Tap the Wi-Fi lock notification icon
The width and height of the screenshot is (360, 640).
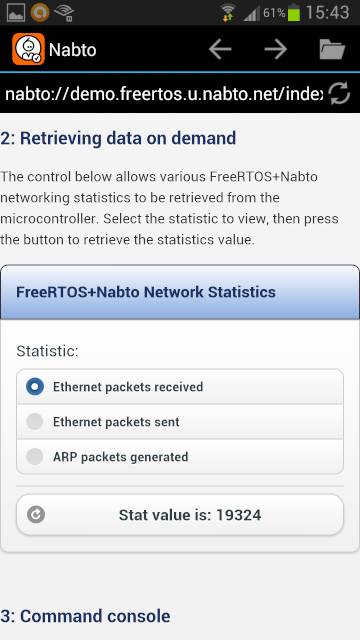click(x=64, y=12)
